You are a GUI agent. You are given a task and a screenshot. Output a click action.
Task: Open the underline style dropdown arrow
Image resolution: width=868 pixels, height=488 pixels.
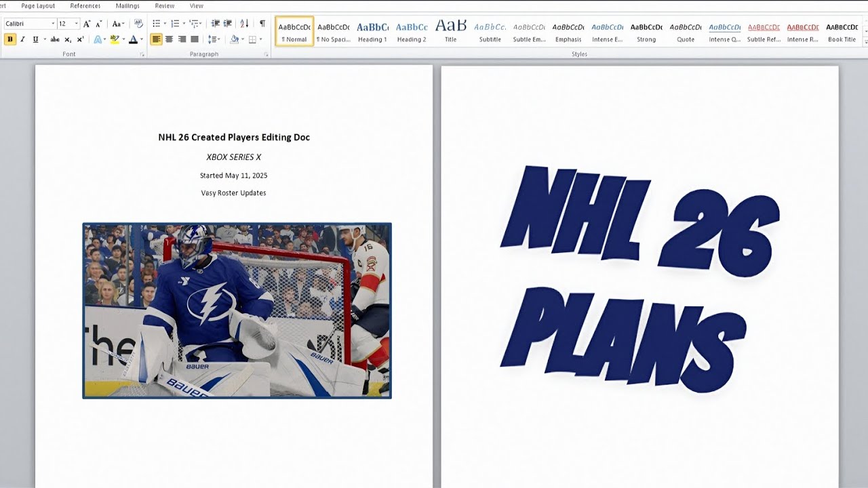(45, 39)
